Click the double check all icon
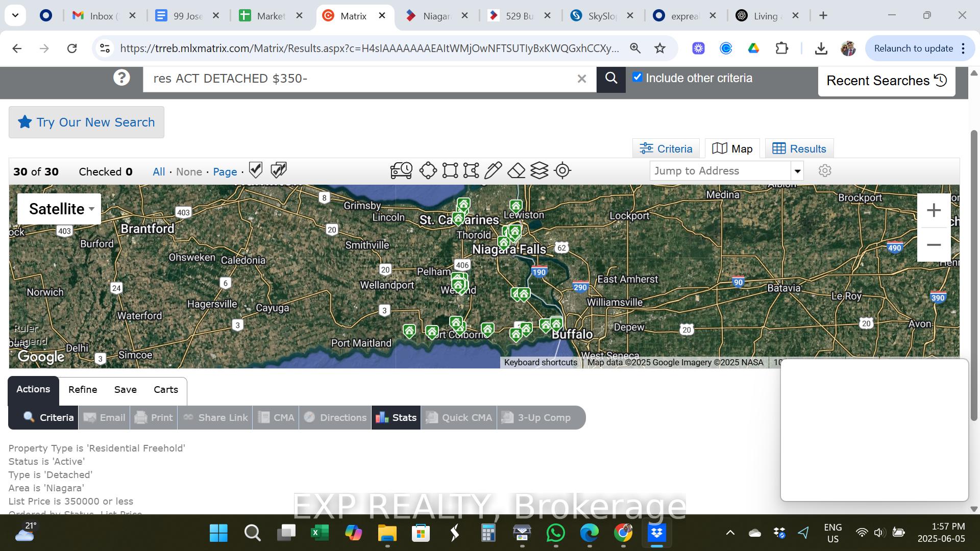The height and width of the screenshot is (551, 980). click(x=278, y=170)
